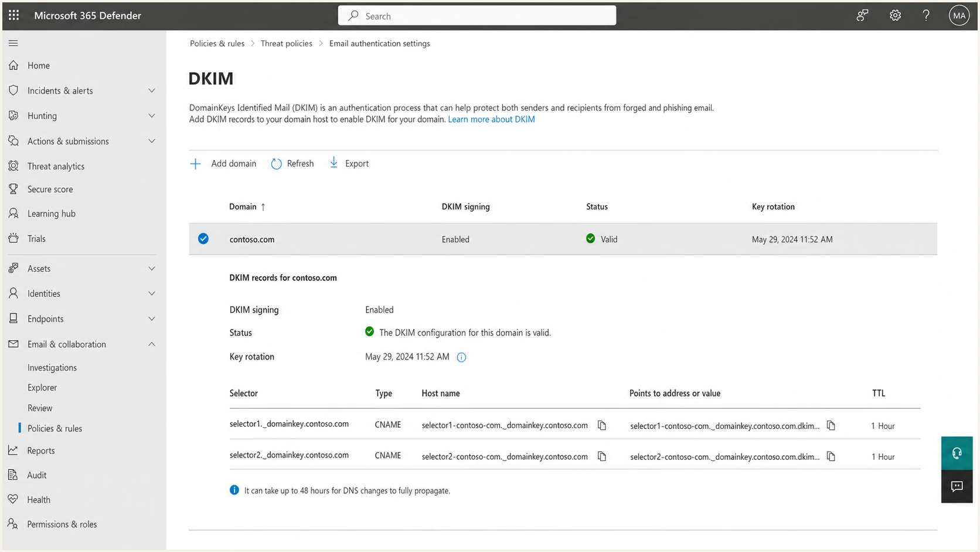
Task: Open the app launcher waffle icon
Action: click(13, 15)
